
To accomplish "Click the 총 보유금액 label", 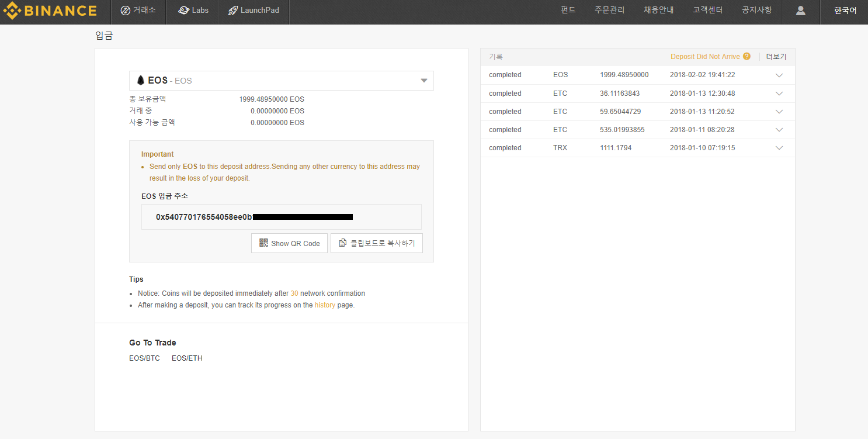I will pyautogui.click(x=147, y=99).
